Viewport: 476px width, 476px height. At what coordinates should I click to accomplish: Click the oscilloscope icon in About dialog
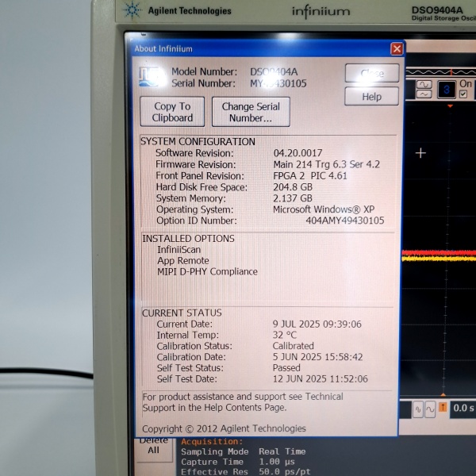click(x=152, y=77)
